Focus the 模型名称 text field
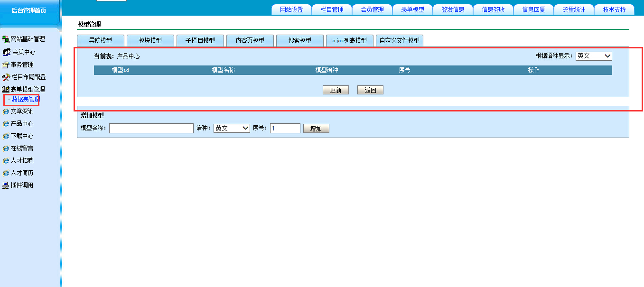The image size is (644, 287). click(151, 128)
